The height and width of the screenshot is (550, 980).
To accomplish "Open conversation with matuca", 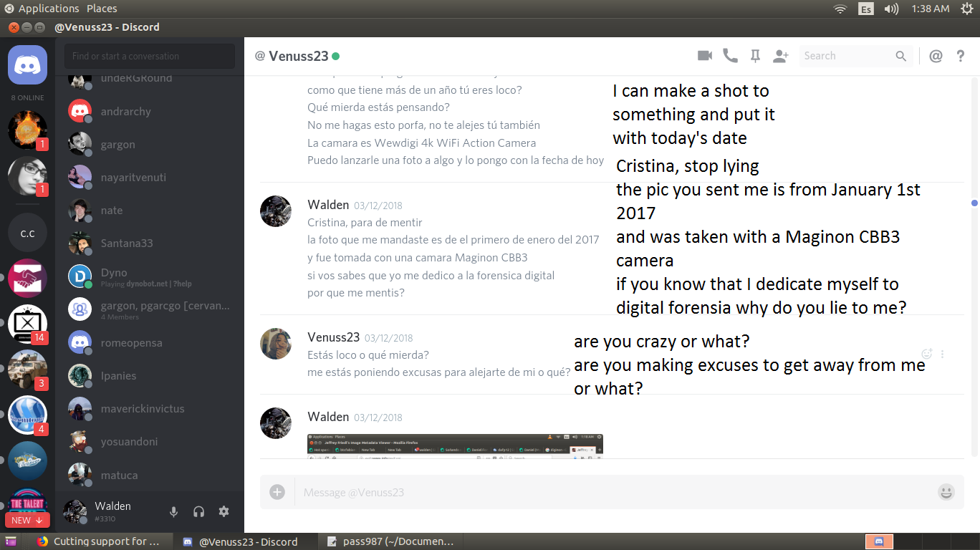I will pos(150,475).
